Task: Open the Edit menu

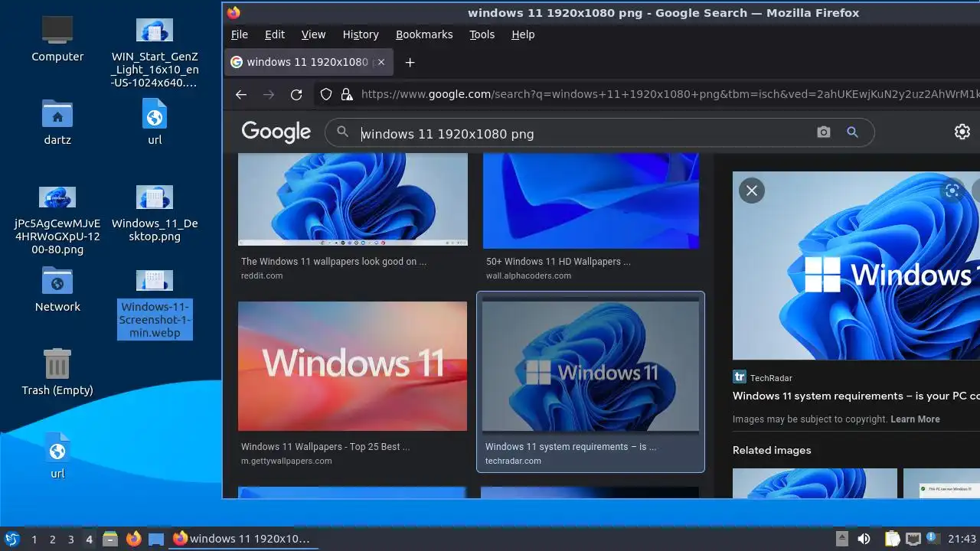Action: [275, 34]
